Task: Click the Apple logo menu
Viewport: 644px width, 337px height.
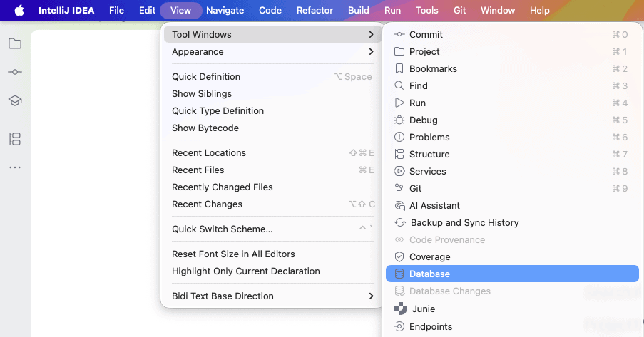Action: (19, 10)
